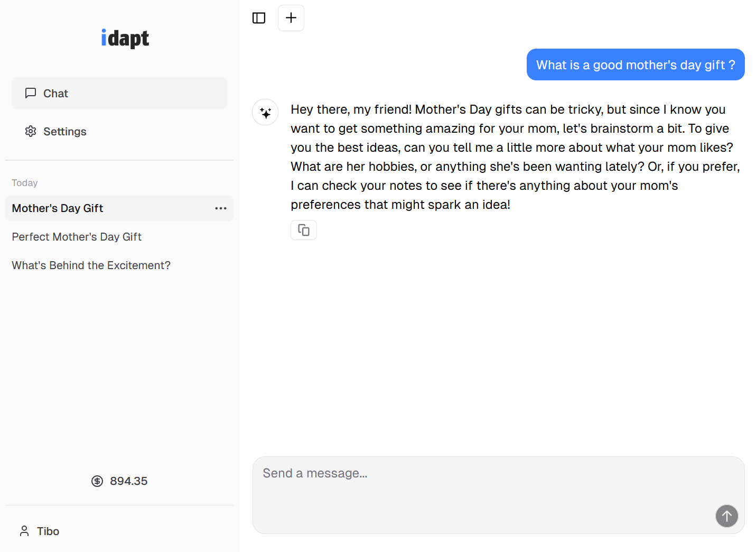
Task: Select the Mother's Day Gift conversation
Action: click(119, 208)
